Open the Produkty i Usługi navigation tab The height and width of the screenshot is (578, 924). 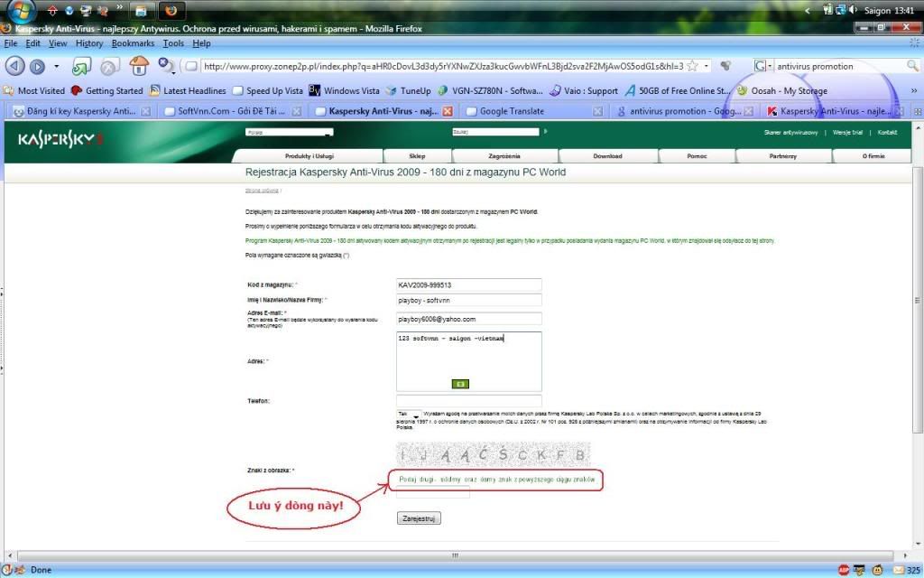point(309,156)
